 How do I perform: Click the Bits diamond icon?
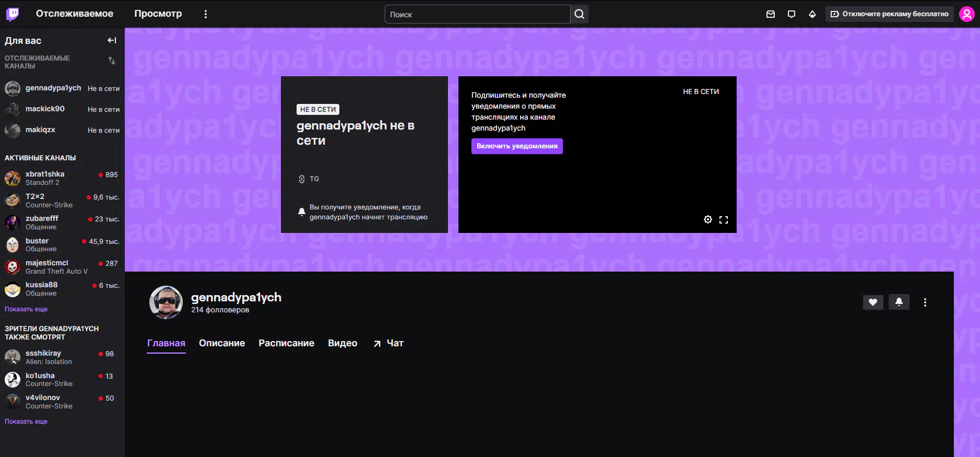pos(812,14)
